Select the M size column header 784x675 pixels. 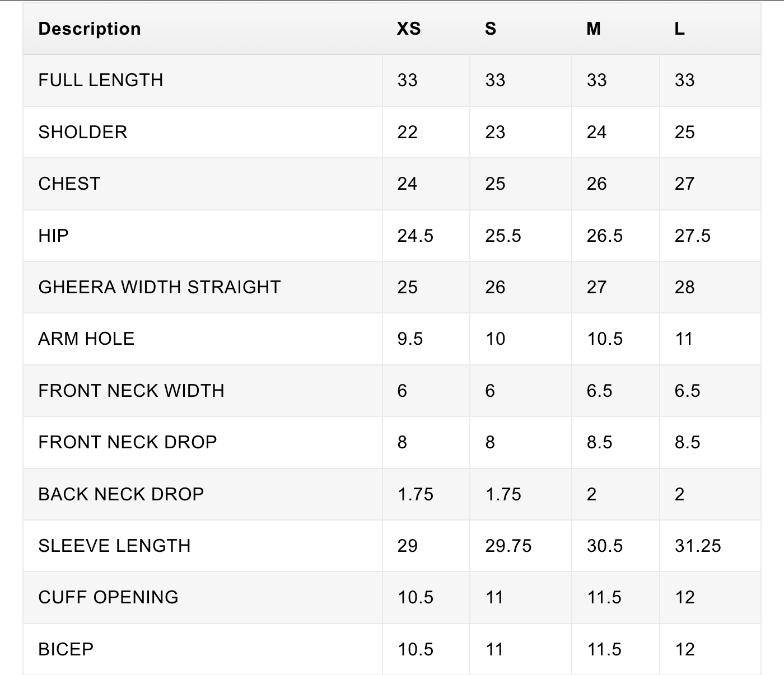[594, 29]
